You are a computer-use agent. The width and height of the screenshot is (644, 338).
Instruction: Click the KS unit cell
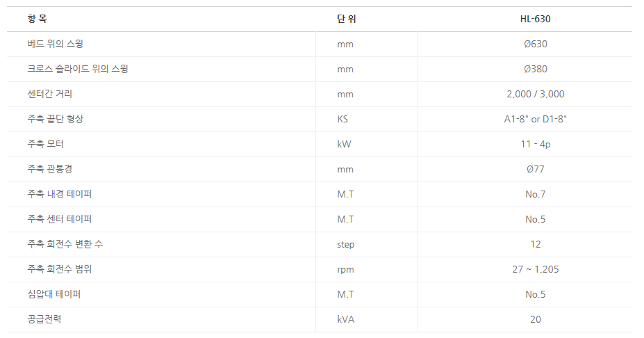342,119
